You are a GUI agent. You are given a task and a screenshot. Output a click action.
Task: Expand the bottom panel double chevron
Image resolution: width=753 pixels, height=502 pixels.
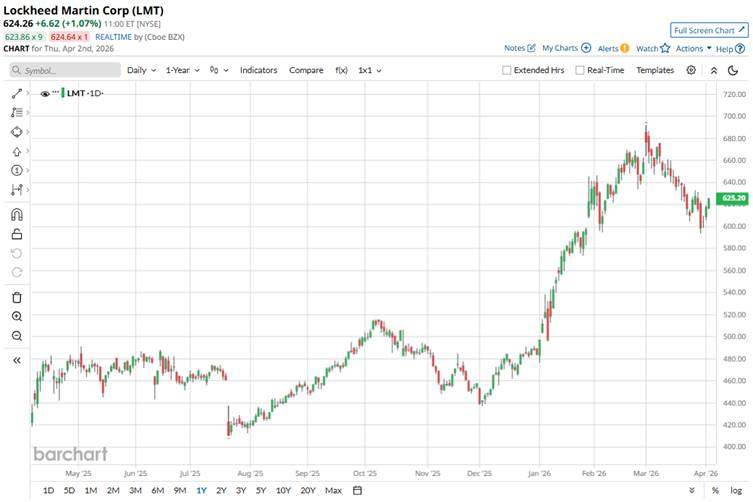click(x=692, y=490)
